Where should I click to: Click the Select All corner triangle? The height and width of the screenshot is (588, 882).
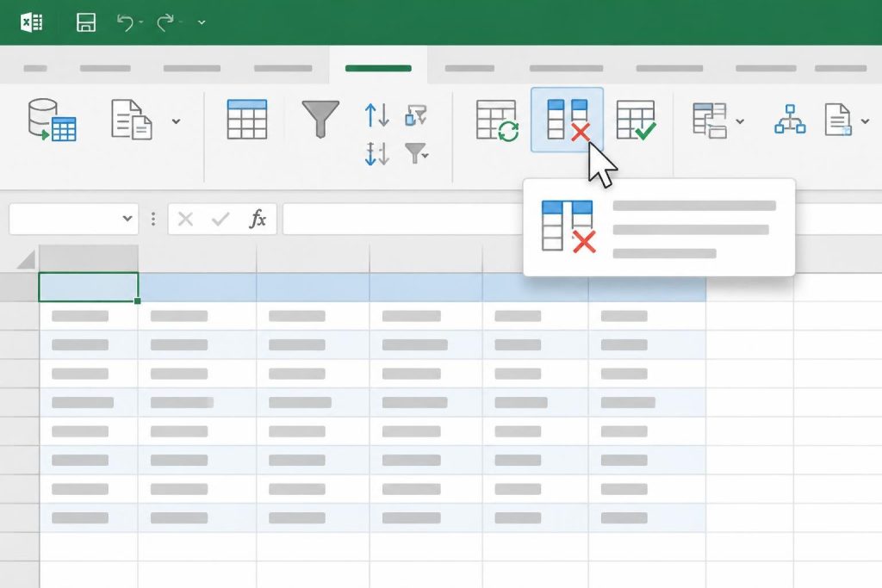tap(26, 259)
